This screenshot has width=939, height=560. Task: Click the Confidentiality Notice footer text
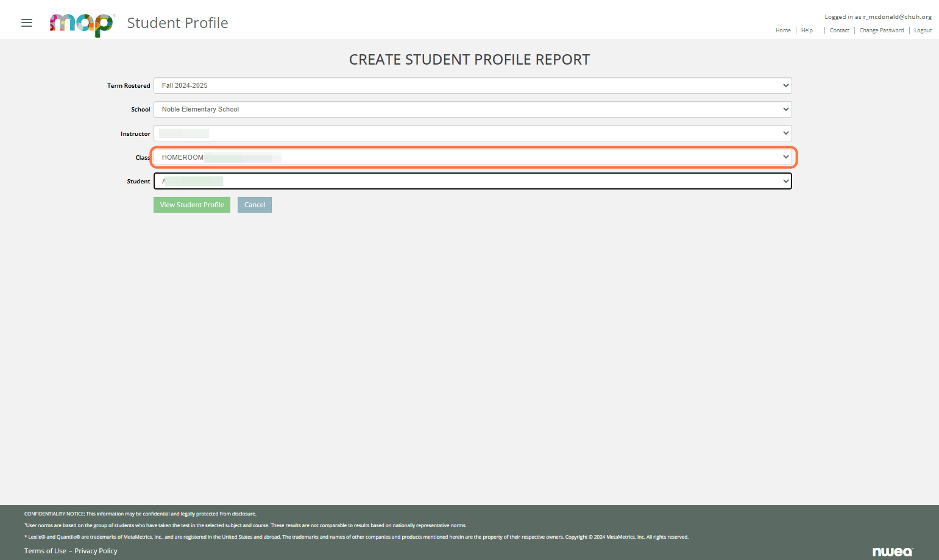[x=140, y=514]
